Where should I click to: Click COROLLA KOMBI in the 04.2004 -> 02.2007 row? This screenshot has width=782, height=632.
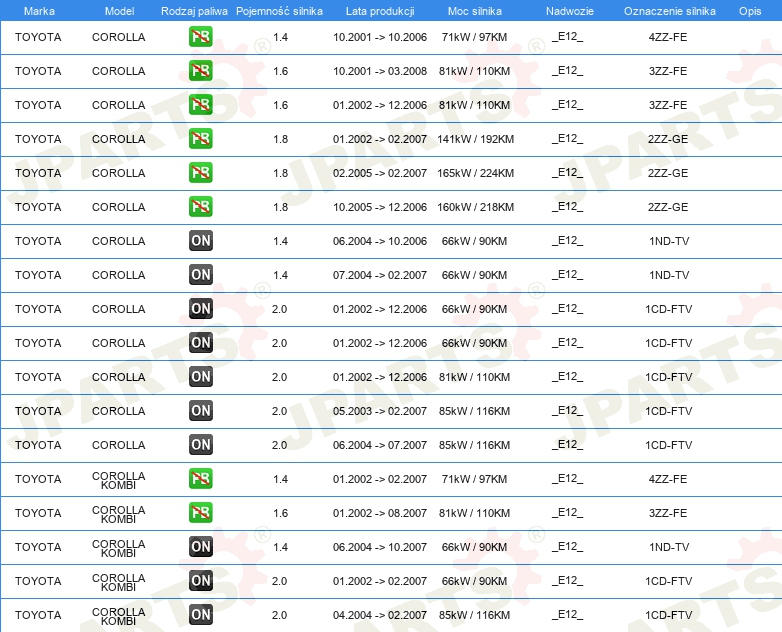[119, 616]
